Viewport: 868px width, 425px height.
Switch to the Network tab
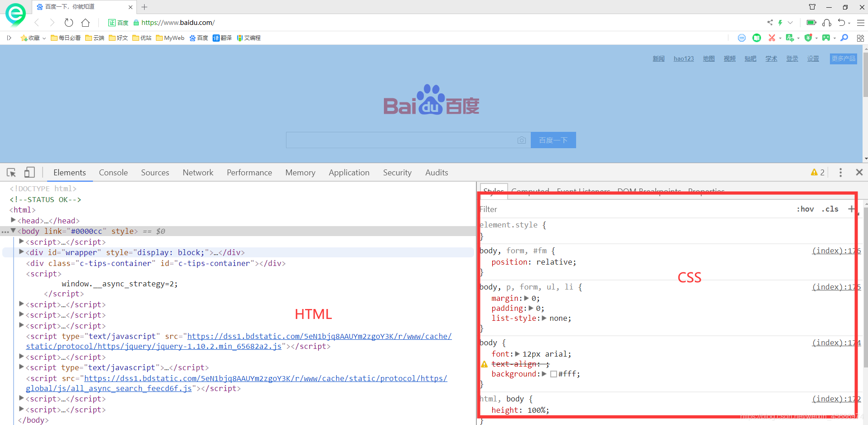[x=198, y=173]
